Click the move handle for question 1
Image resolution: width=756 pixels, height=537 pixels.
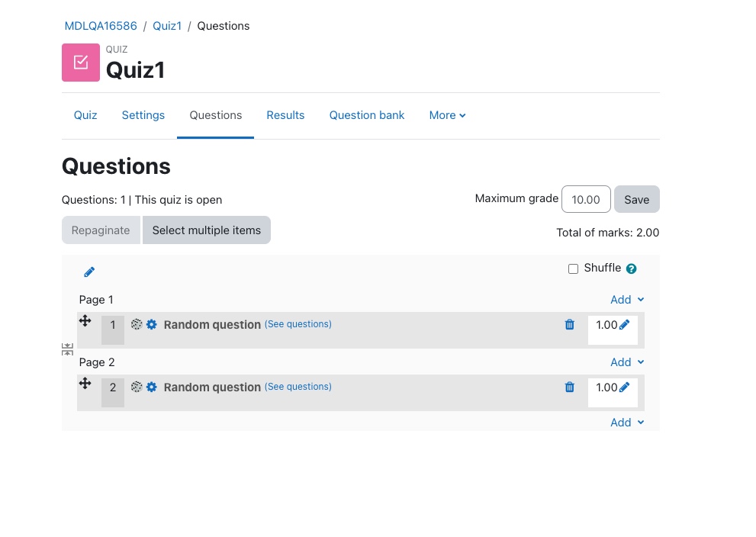pyautogui.click(x=85, y=321)
